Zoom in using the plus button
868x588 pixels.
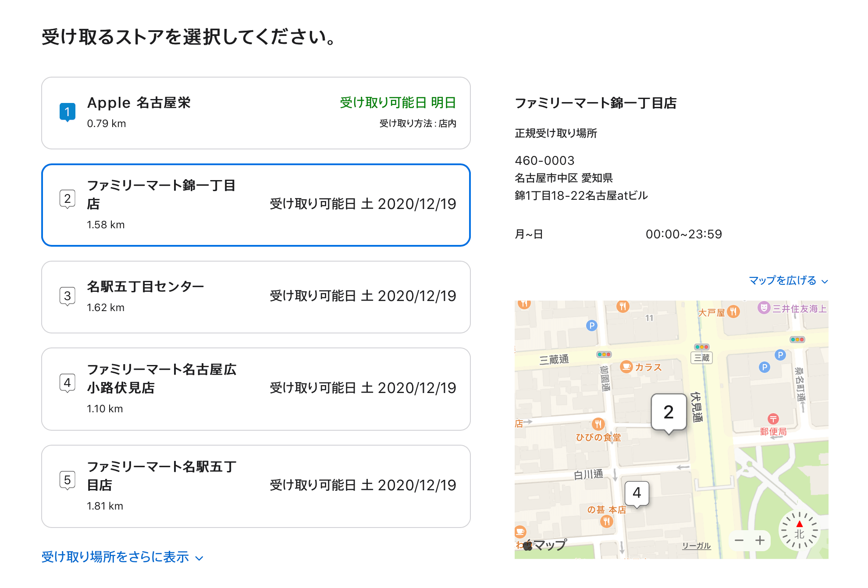tap(760, 540)
